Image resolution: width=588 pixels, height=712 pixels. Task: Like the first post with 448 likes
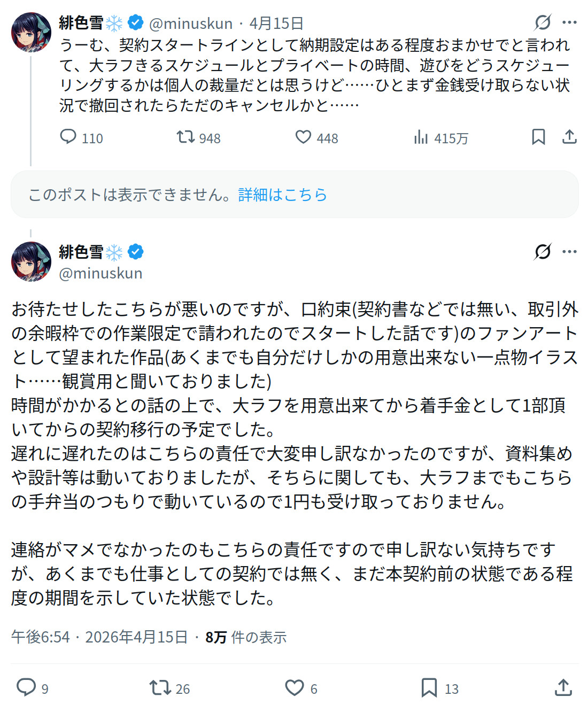click(304, 137)
